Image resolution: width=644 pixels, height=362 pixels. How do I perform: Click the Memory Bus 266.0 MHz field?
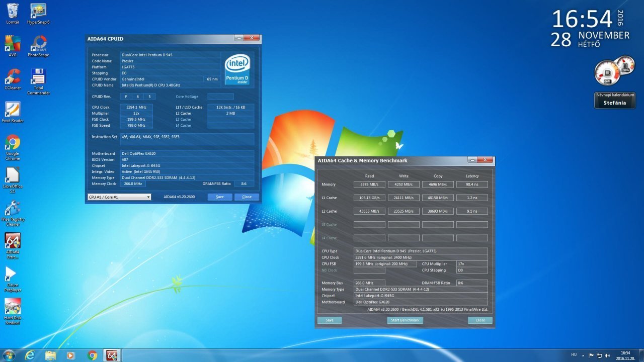click(369, 283)
